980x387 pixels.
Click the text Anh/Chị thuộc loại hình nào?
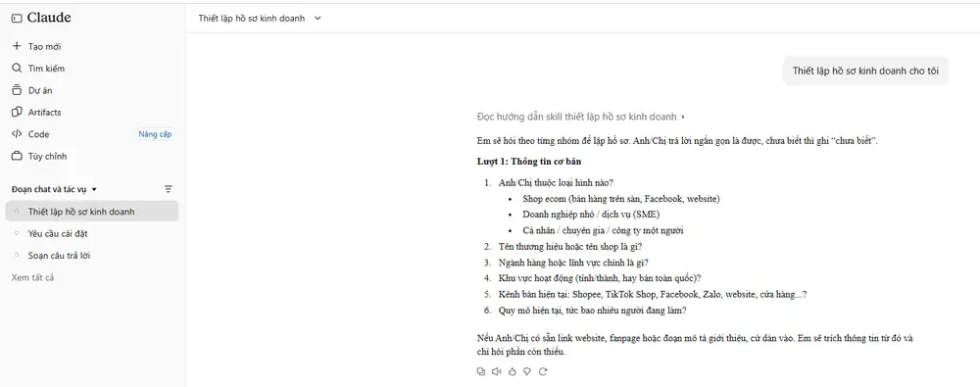click(557, 183)
